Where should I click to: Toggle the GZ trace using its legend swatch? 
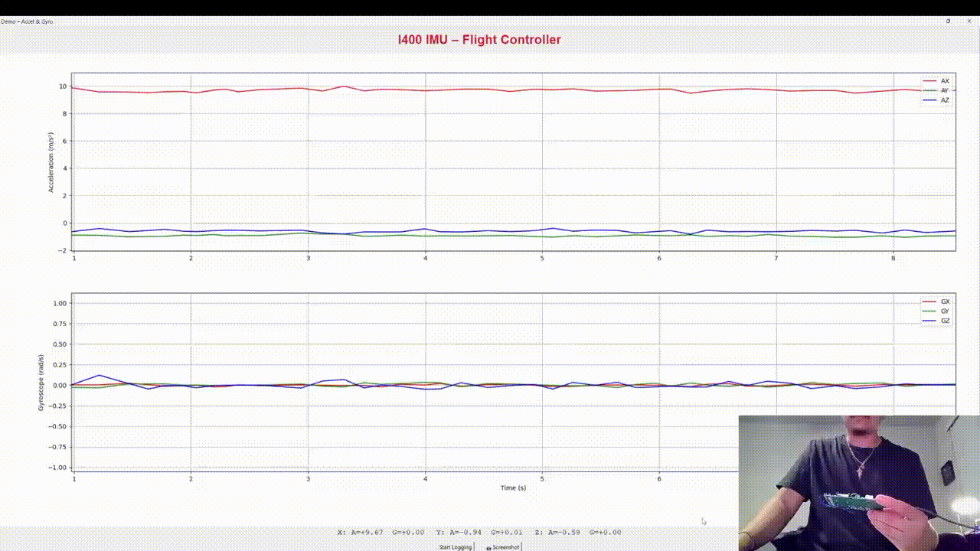929,321
